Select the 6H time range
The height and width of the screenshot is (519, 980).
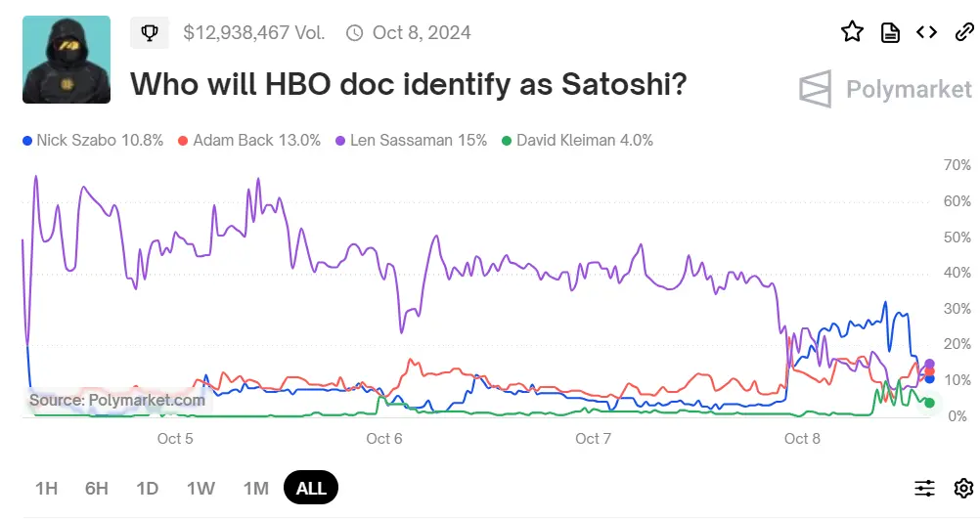pyautogui.click(x=96, y=488)
